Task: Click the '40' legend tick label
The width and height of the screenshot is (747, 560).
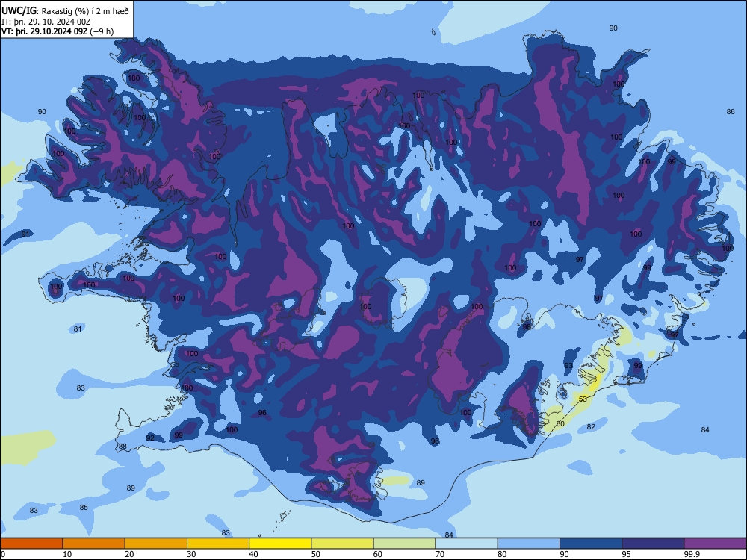Action: (x=253, y=554)
